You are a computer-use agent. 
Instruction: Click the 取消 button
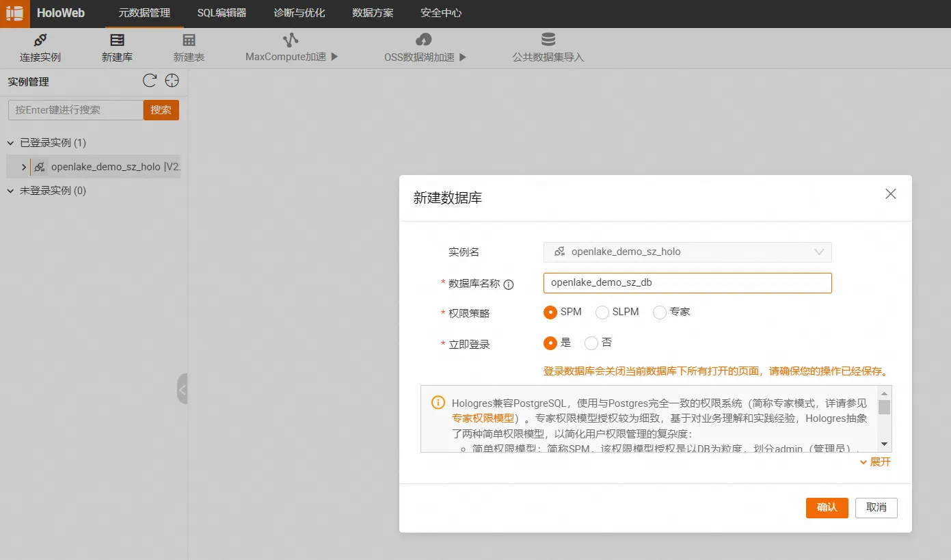pos(876,507)
